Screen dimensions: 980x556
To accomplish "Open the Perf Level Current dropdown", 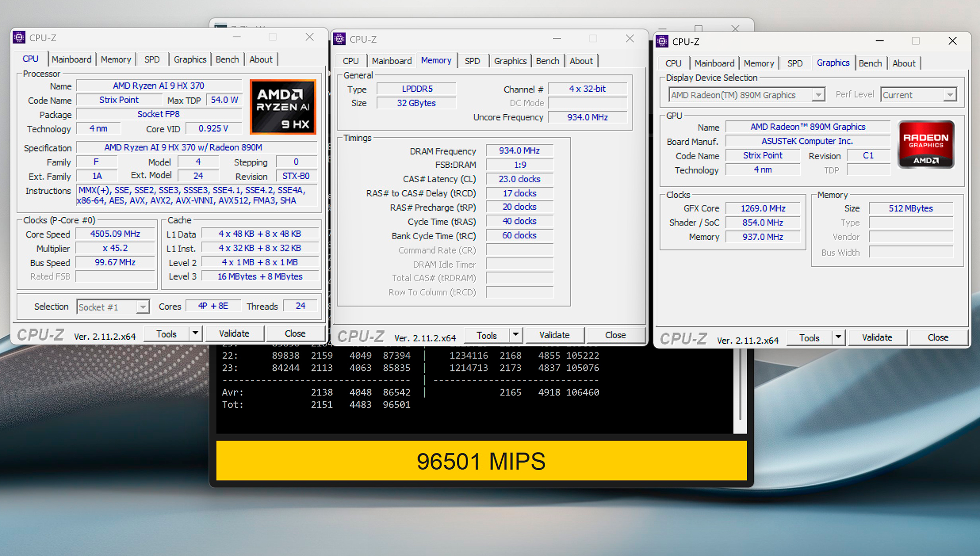I will [x=949, y=95].
